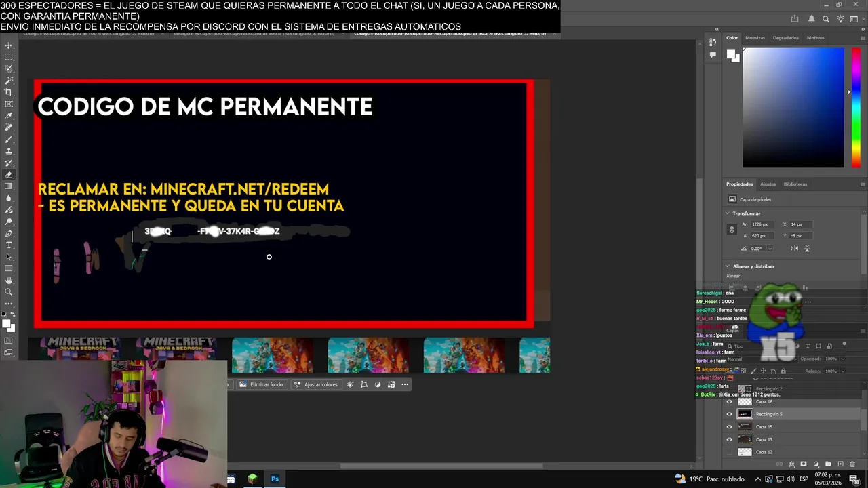
Task: Hide layer Capa 13
Action: tap(730, 439)
